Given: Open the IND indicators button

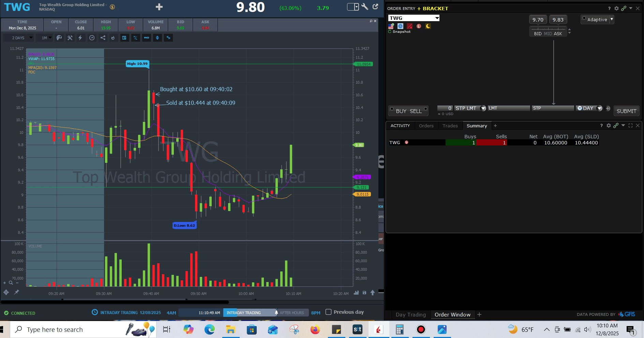Looking at the screenshot, I should [147, 38].
